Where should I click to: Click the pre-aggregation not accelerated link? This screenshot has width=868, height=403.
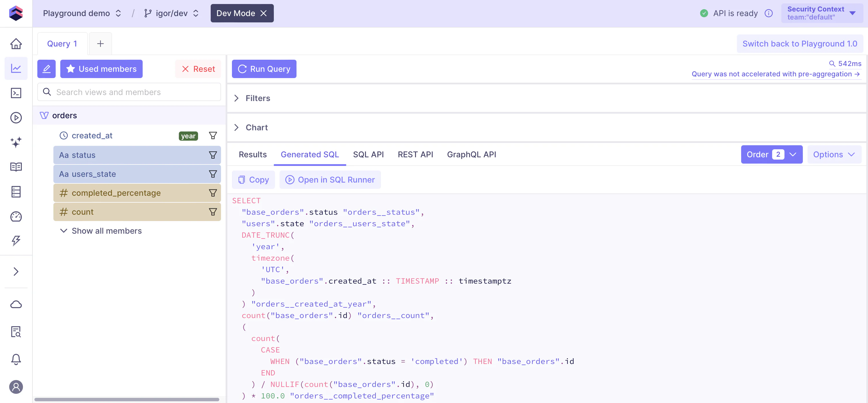(775, 74)
